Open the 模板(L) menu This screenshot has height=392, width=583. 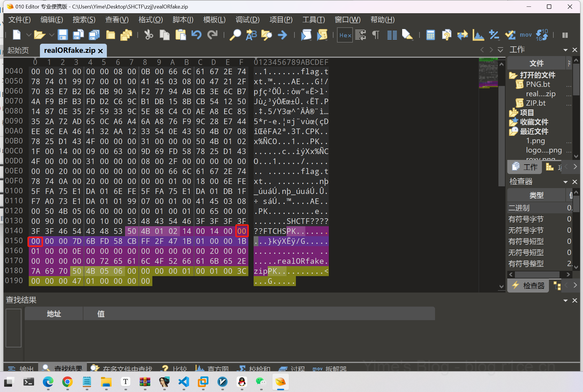214,20
